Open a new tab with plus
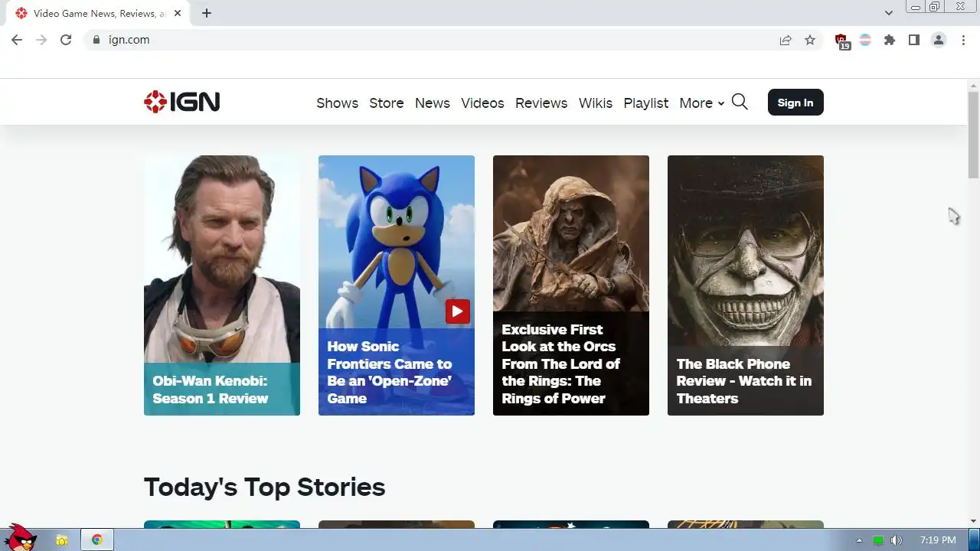The width and height of the screenshot is (980, 551). [207, 13]
